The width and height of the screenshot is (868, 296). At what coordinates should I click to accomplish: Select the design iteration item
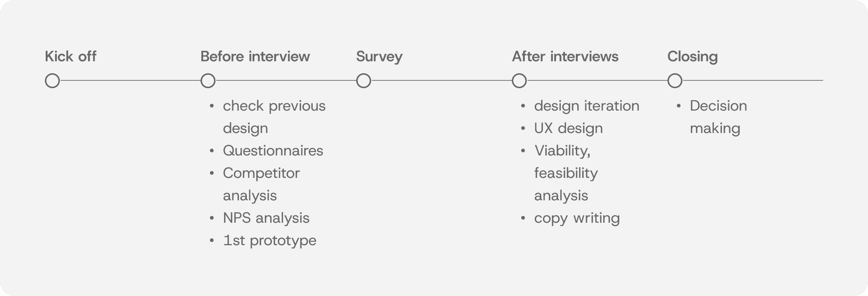point(580,106)
